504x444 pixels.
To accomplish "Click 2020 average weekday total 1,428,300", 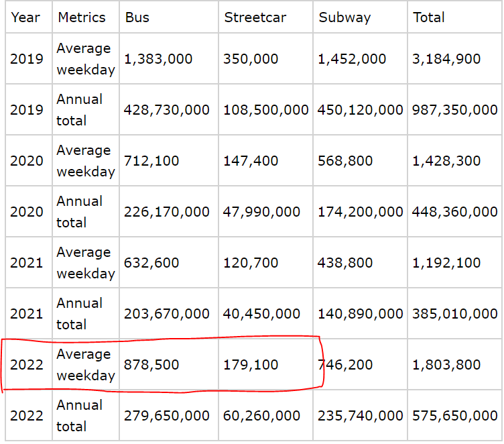I will pos(446,161).
